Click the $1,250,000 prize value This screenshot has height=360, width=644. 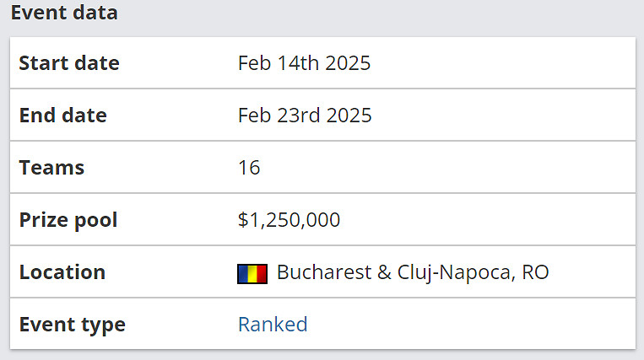tap(289, 220)
